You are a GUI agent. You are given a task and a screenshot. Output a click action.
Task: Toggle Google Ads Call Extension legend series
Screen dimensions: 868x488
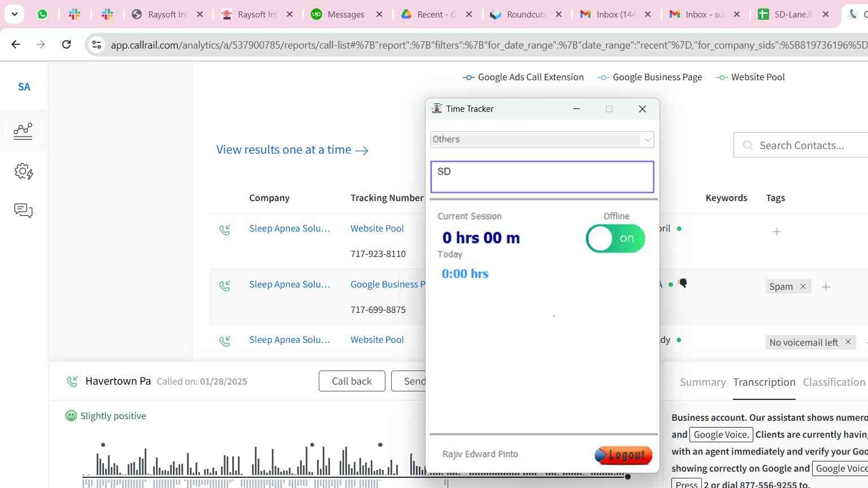pyautogui.click(x=523, y=77)
